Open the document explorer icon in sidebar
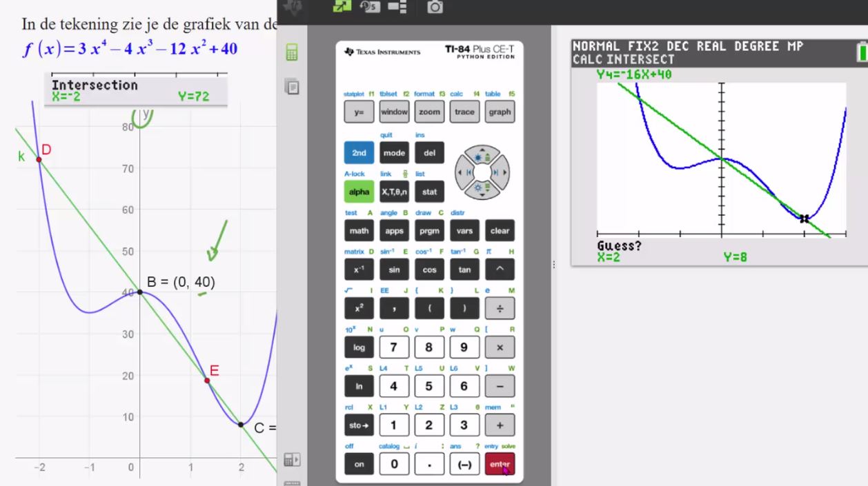The width and height of the screenshot is (868, 486). [x=293, y=87]
